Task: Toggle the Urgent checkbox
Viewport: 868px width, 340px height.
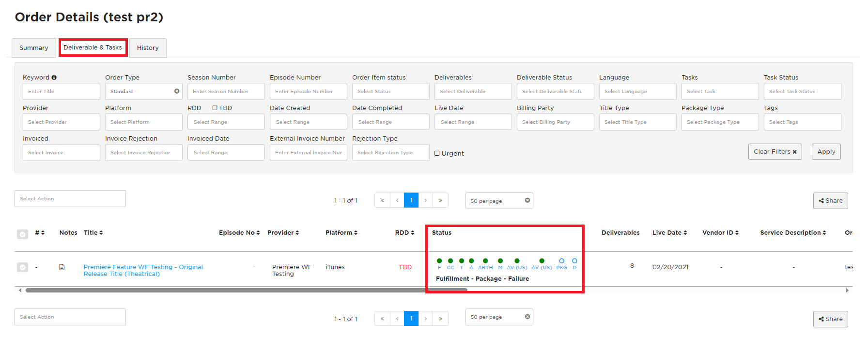Action: click(x=437, y=153)
